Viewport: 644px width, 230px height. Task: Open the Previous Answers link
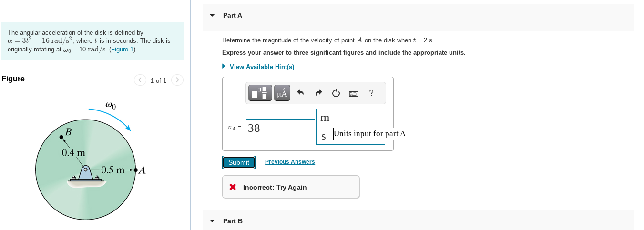290,162
